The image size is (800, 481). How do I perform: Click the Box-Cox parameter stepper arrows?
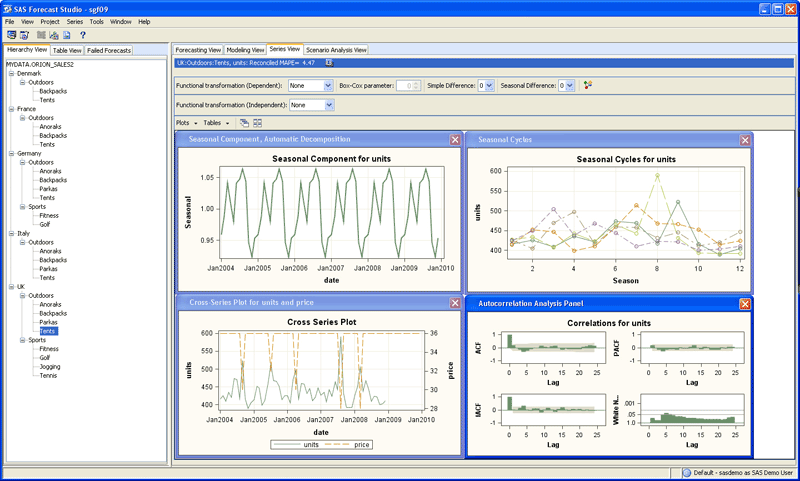[416, 86]
